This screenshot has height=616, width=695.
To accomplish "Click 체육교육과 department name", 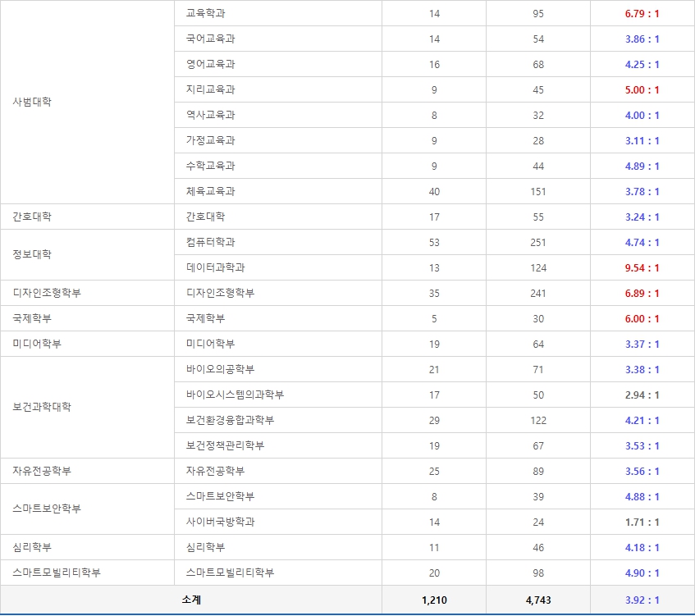I will click(211, 191).
